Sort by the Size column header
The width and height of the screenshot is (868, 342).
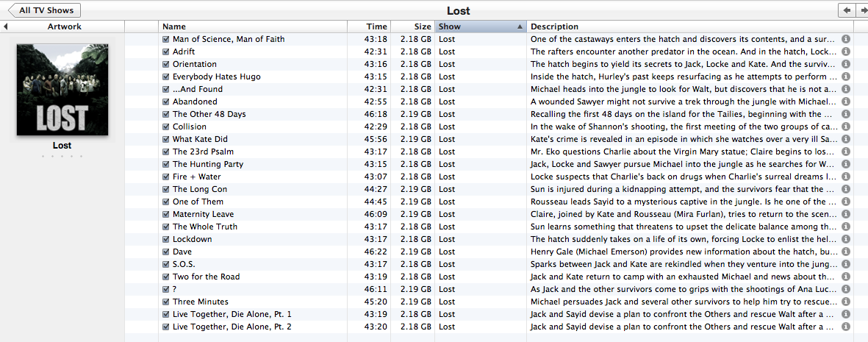click(412, 26)
